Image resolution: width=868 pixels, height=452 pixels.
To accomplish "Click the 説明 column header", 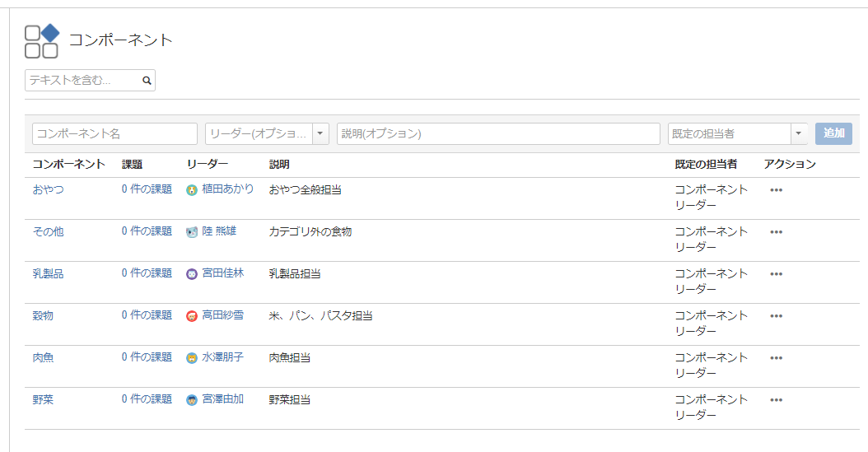I will [x=279, y=165].
